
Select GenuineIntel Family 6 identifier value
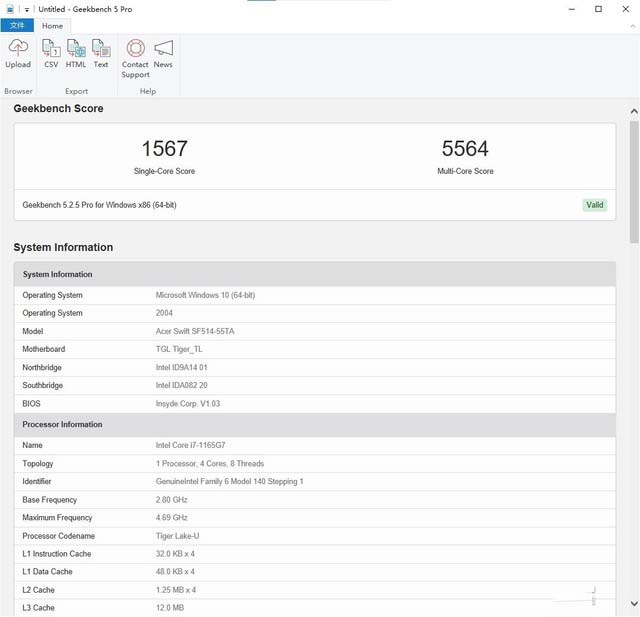coord(229,482)
